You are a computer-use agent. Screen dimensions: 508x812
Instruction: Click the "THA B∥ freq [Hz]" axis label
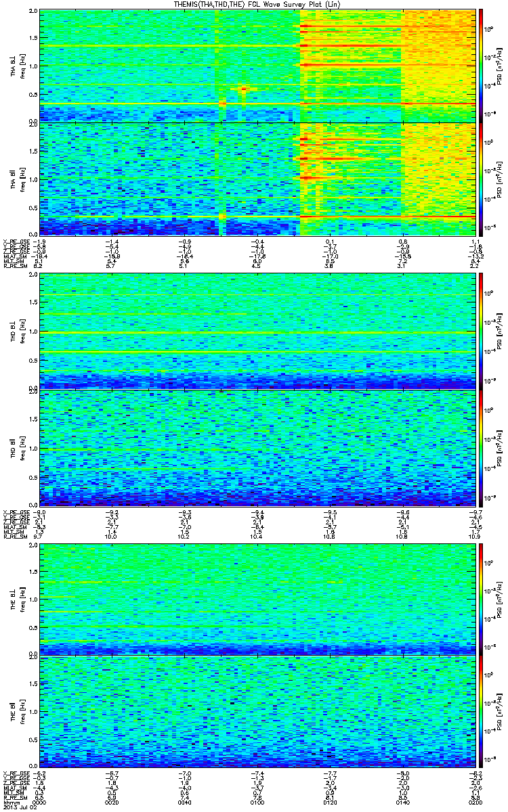(x=16, y=179)
